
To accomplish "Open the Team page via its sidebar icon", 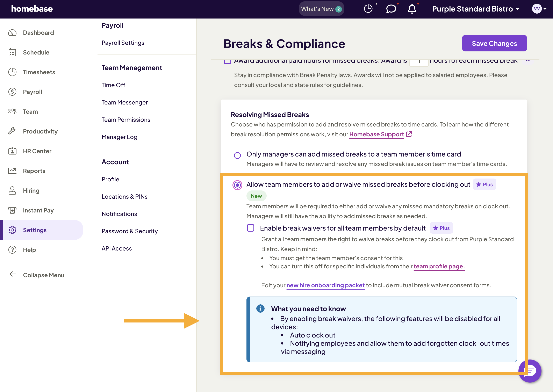I will pos(13,111).
